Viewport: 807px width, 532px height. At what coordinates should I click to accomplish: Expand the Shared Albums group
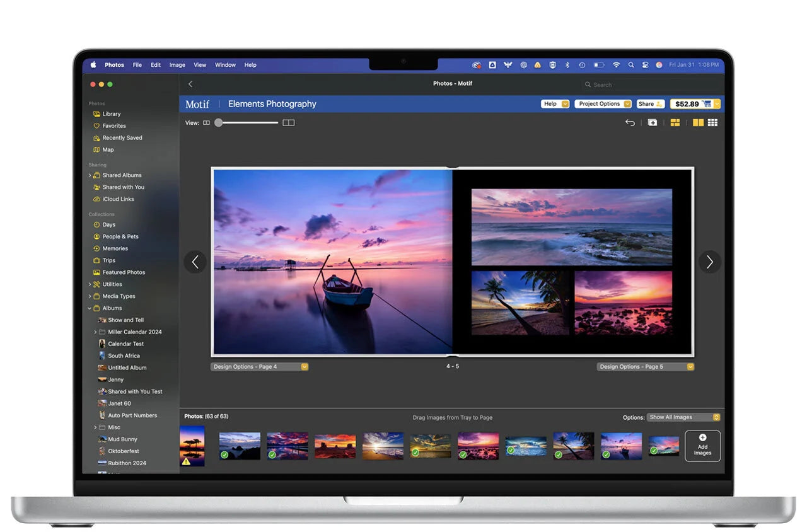click(x=90, y=176)
